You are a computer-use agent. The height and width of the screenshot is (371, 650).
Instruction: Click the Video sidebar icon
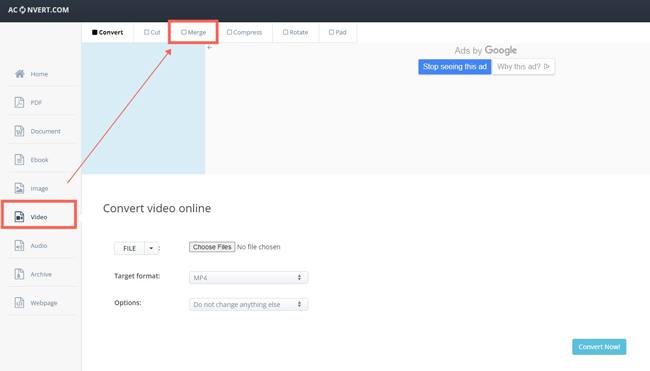point(19,216)
